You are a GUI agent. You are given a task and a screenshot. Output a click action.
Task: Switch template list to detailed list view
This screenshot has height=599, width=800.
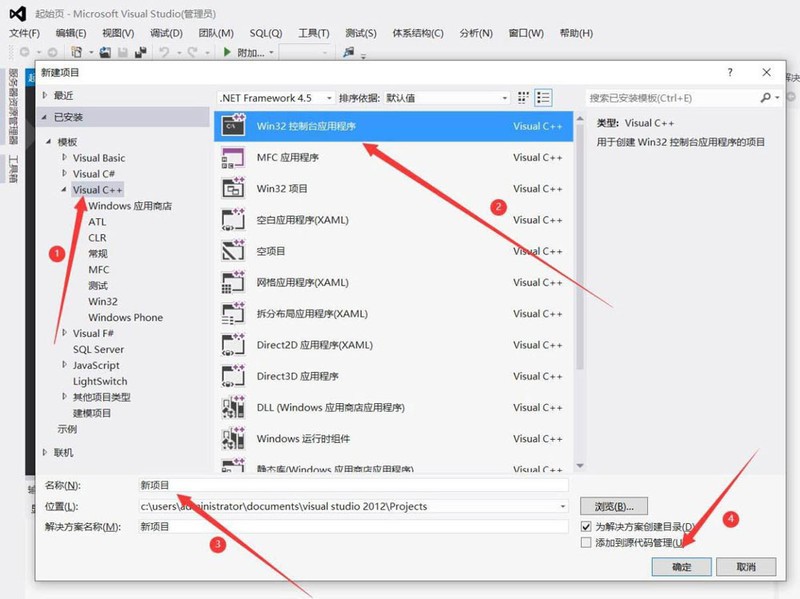point(543,97)
